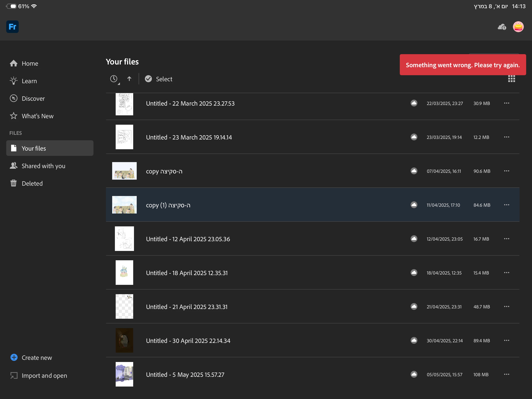Open the 12 April 2025 file thumbnail
Screen dimensions: 532x399
[x=124, y=239]
